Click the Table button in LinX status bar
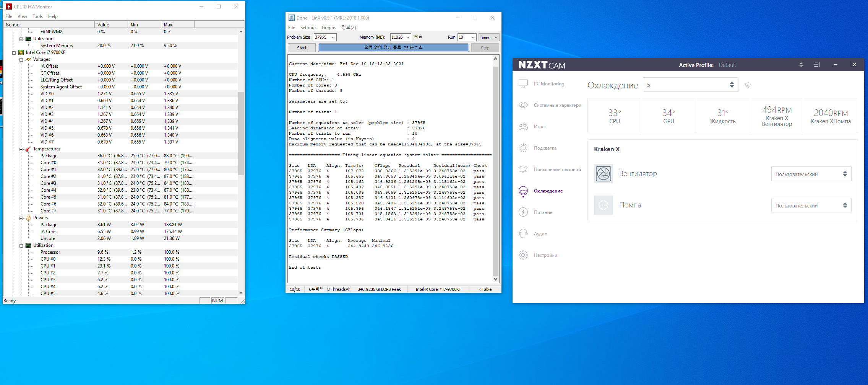The width and height of the screenshot is (868, 385). [x=486, y=289]
